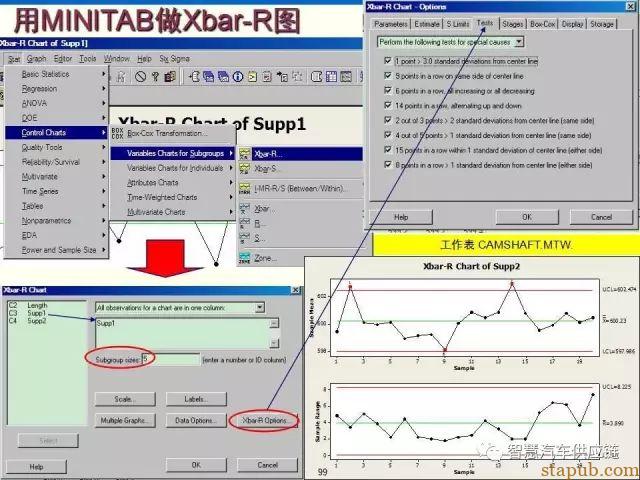This screenshot has width=640, height=480.
Task: Switch to the Stages tab
Action: pos(512,24)
